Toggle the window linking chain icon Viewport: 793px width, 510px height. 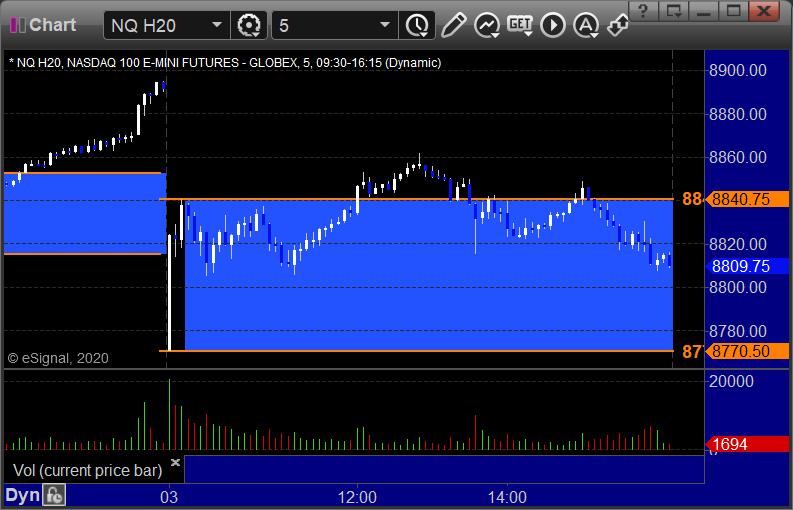[x=618, y=25]
